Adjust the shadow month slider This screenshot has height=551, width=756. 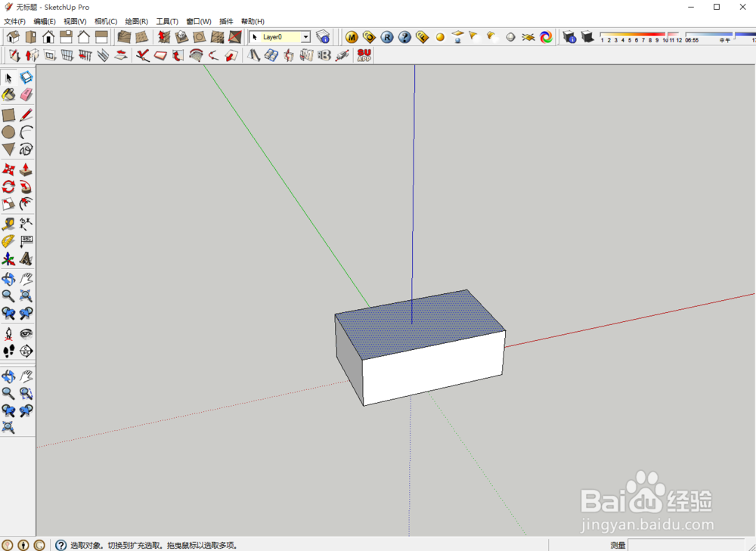(640, 38)
